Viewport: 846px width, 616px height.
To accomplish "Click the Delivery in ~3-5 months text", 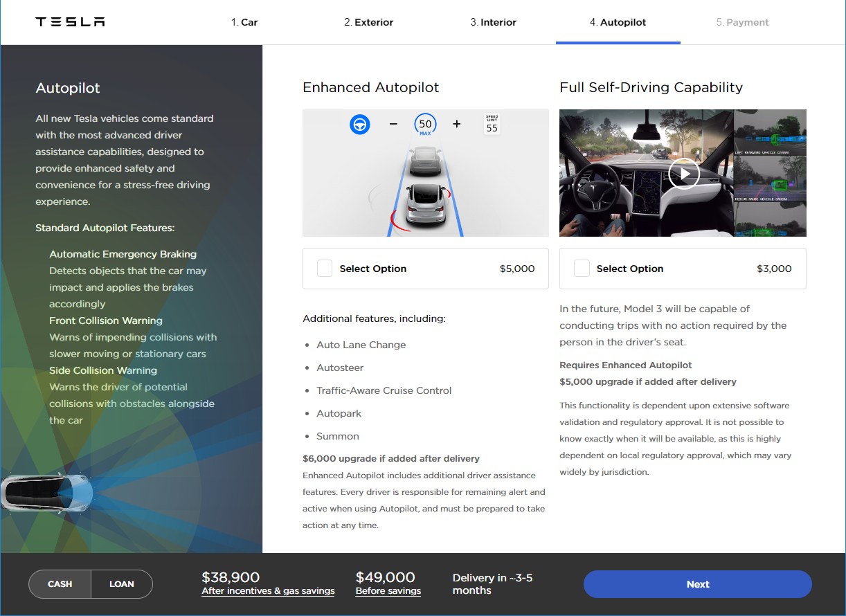I will [x=493, y=584].
